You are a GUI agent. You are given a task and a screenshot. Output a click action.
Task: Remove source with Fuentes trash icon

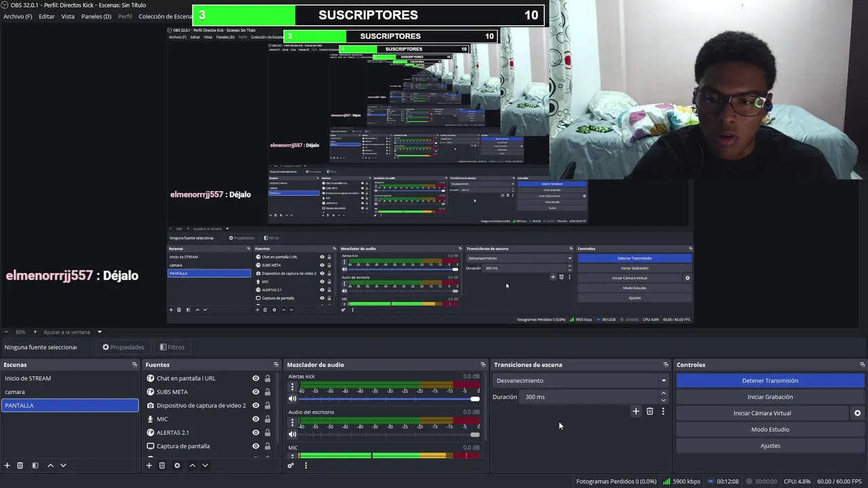coord(162,466)
